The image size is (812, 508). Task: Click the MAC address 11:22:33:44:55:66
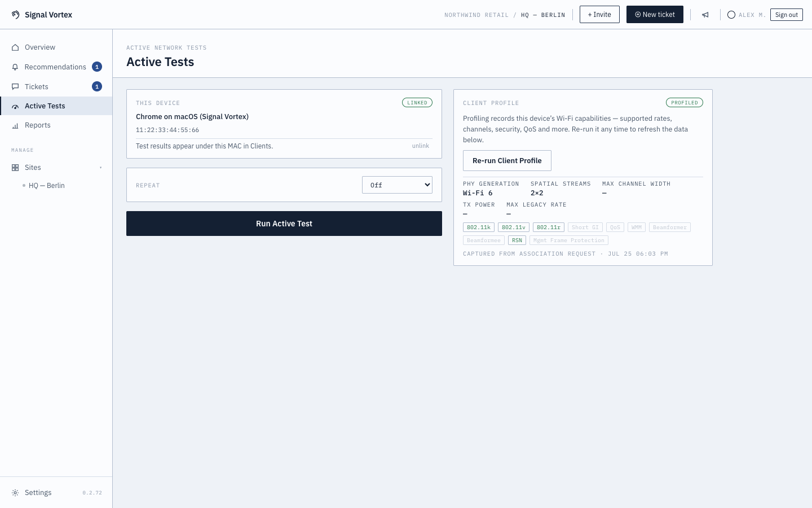point(167,130)
